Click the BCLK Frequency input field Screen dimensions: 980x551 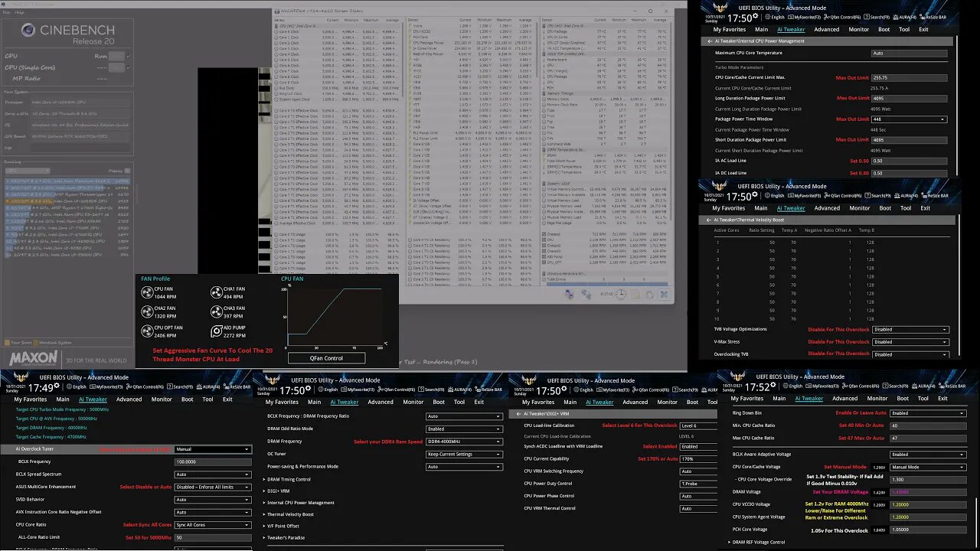(213, 461)
